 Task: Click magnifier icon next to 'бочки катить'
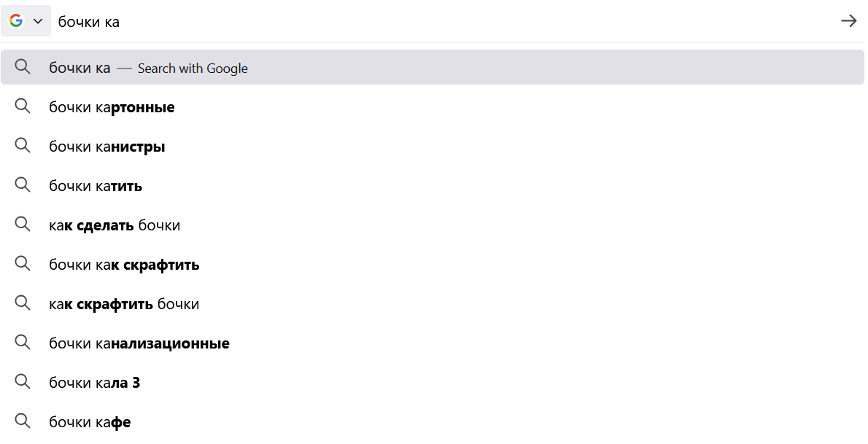point(23,185)
